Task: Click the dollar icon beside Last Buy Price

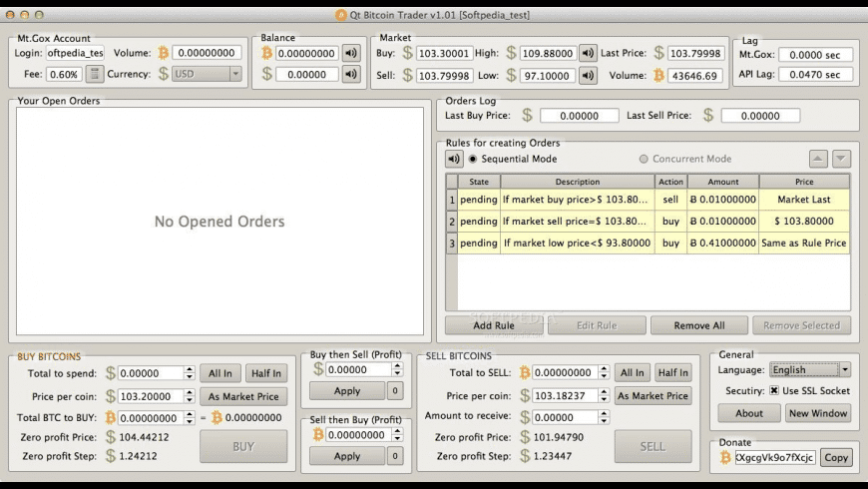Action: point(527,115)
